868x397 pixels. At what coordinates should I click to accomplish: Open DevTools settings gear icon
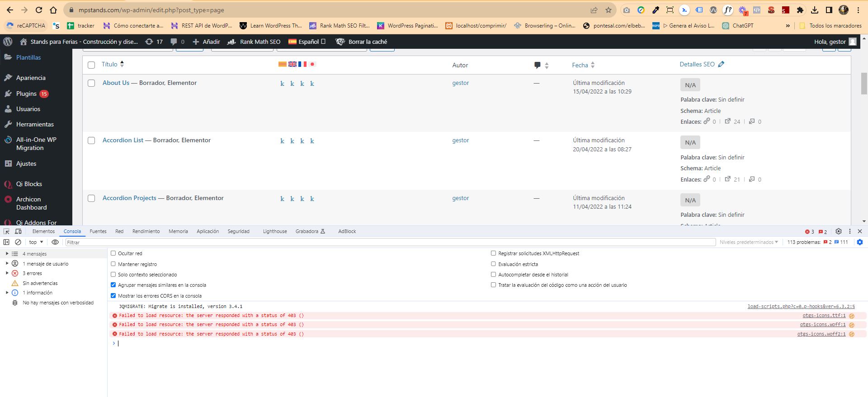(x=838, y=231)
